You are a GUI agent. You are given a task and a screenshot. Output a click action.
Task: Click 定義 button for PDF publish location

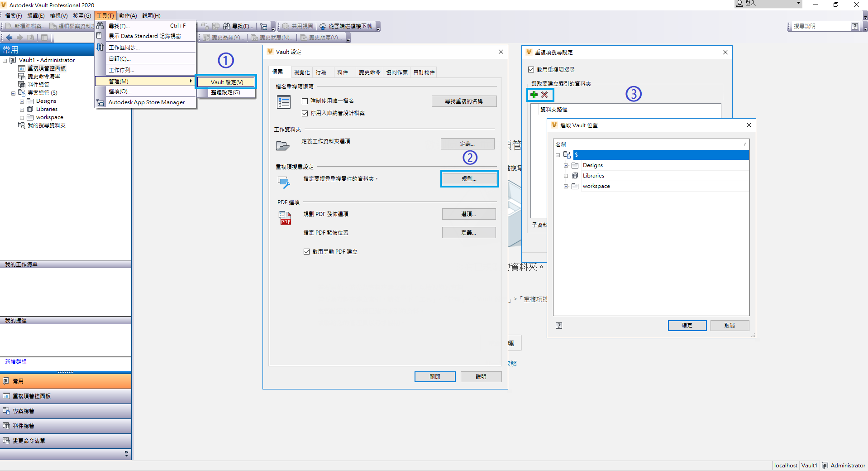pyautogui.click(x=469, y=233)
